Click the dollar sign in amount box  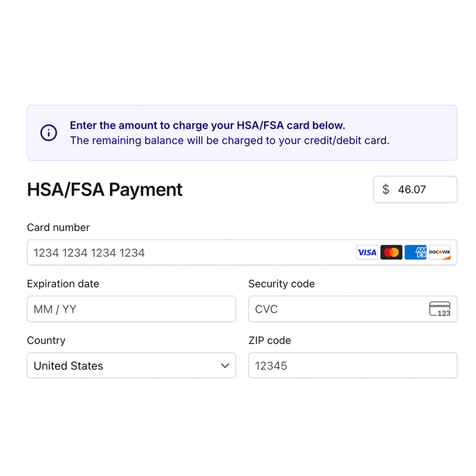[x=386, y=189]
